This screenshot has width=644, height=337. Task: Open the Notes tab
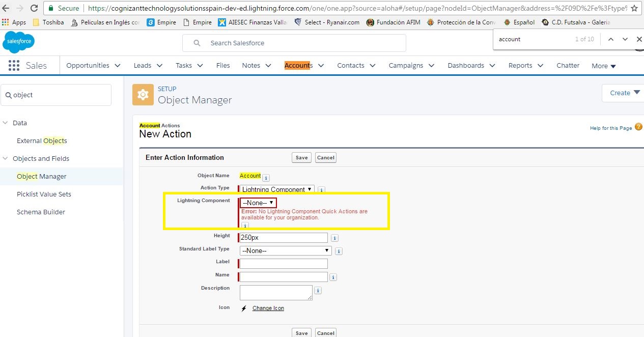coord(251,66)
